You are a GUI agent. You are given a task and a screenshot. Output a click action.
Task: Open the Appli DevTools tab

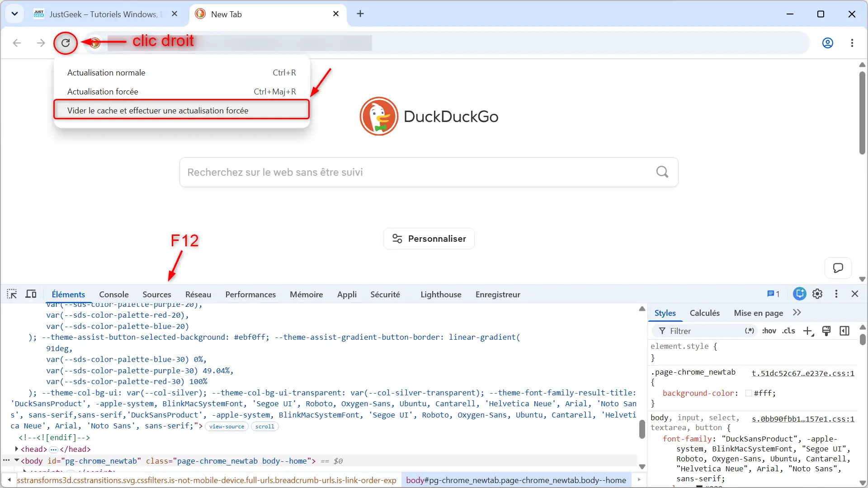pos(347,295)
